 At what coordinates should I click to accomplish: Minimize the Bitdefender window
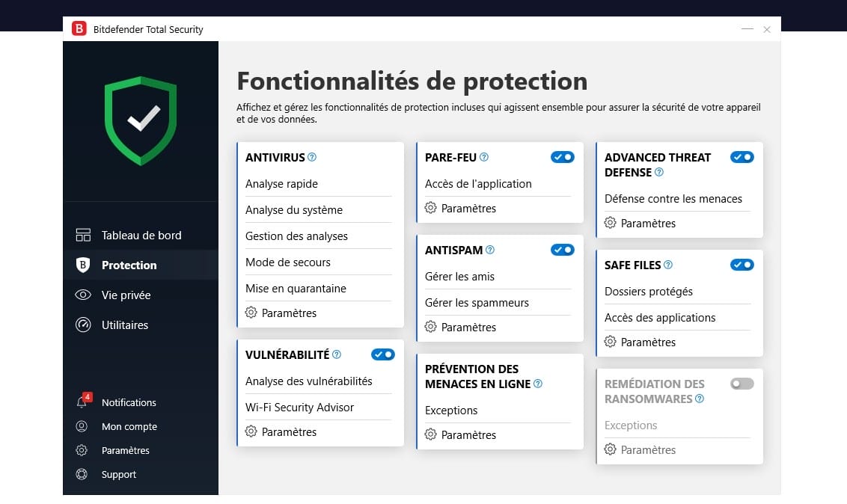(747, 29)
